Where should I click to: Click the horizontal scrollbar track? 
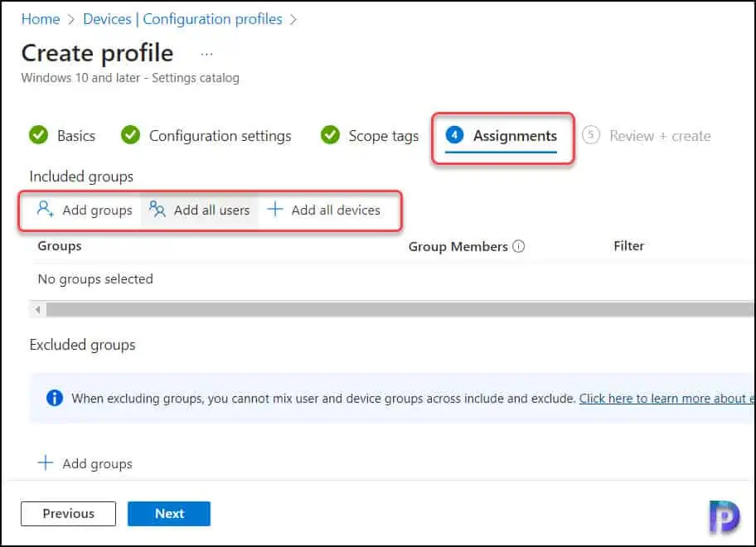pos(400,309)
